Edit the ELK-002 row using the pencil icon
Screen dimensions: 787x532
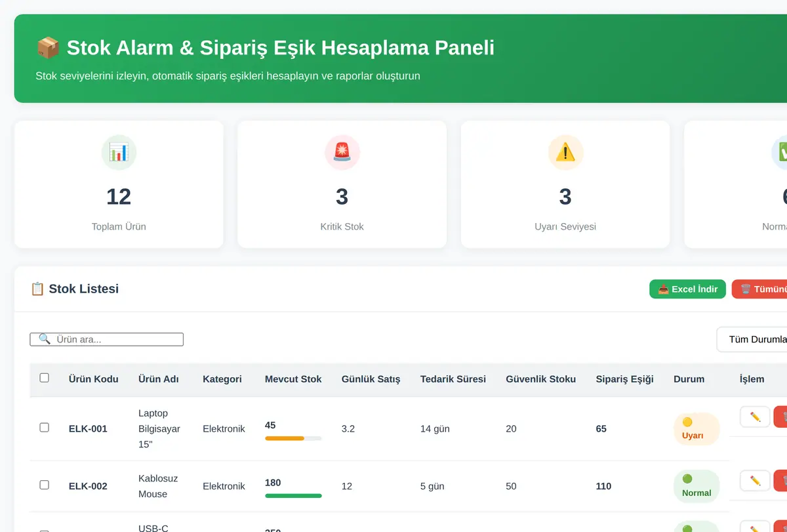(755, 481)
